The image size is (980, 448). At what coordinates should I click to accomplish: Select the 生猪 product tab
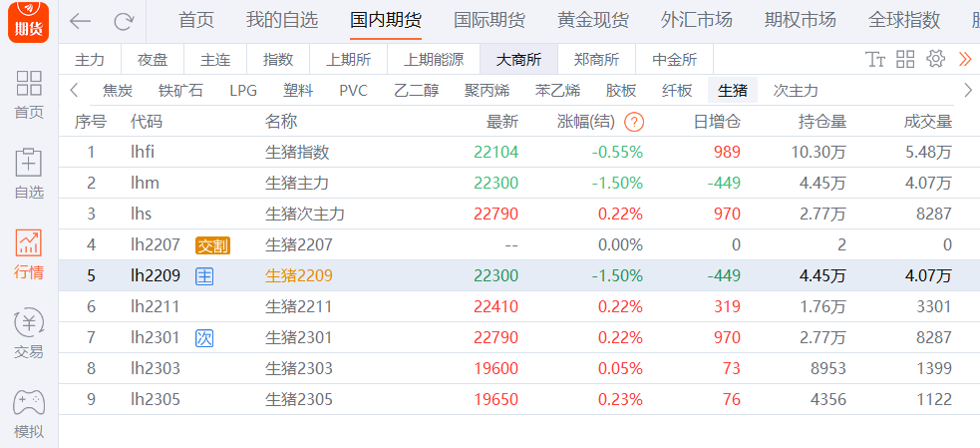[733, 90]
